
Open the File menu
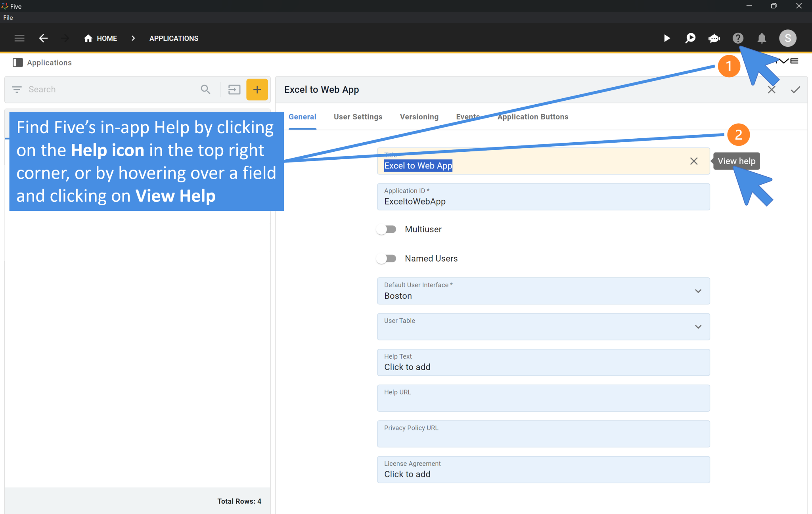pos(8,17)
